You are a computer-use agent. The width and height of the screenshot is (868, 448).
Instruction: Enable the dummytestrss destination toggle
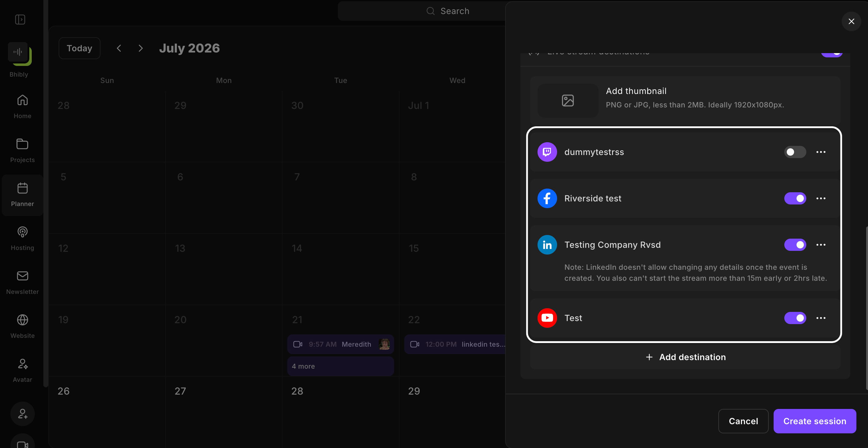pyautogui.click(x=795, y=152)
